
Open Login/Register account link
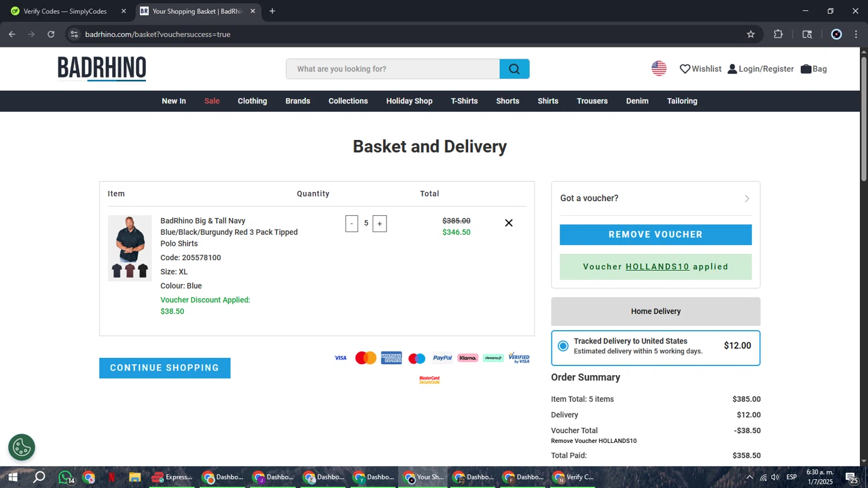(x=760, y=69)
